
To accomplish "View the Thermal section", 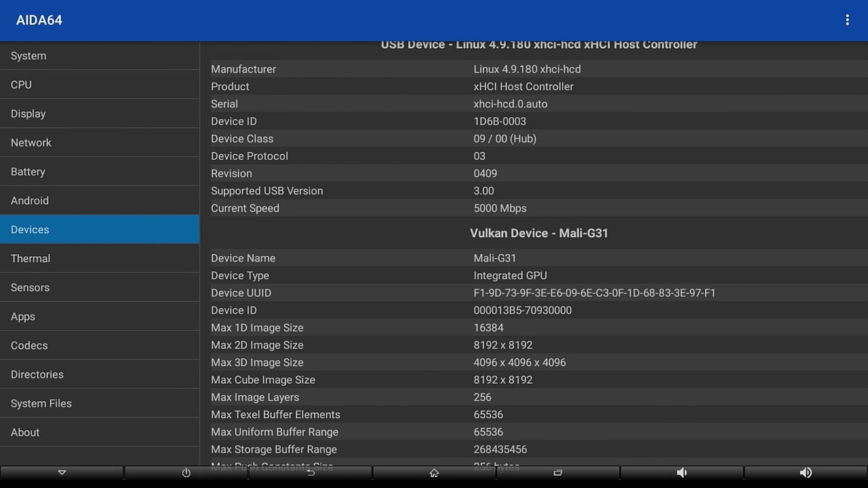I will pos(100,258).
